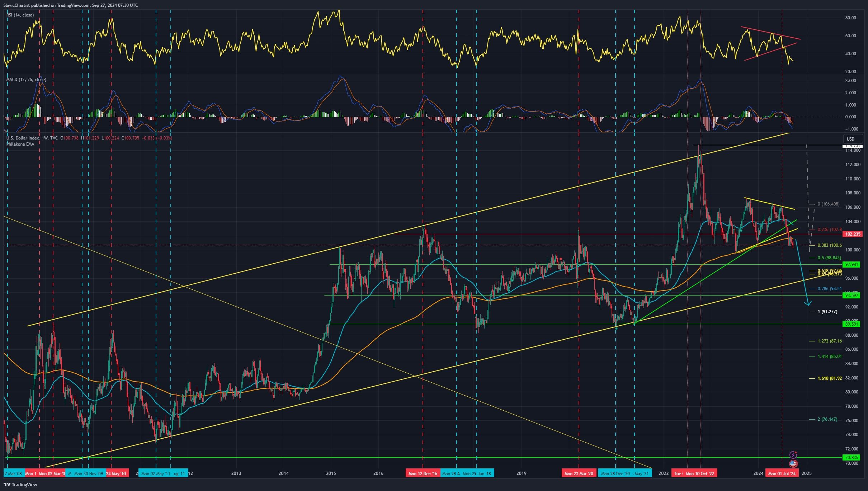Click the SlavicChartist published header text
868x491 pixels.
tap(70, 5)
